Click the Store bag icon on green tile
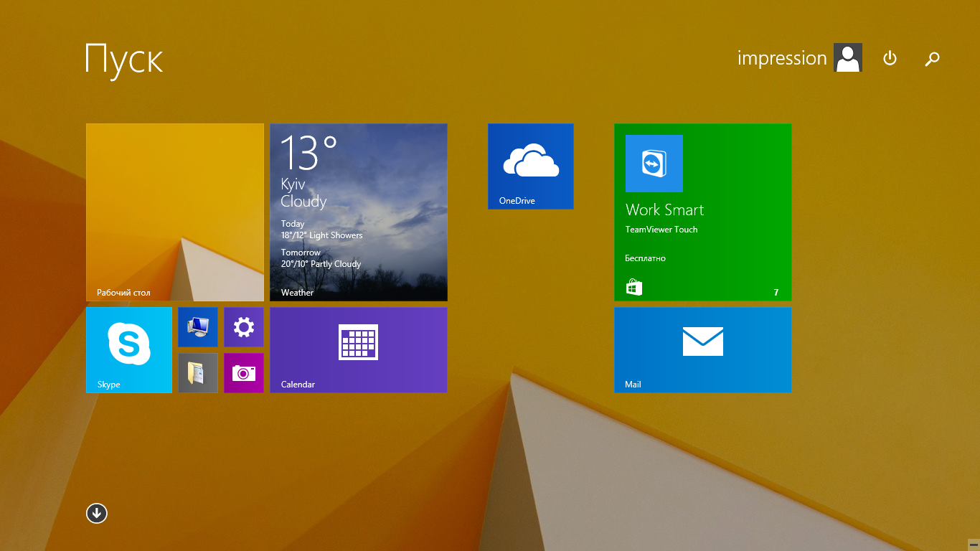The image size is (980, 551). tap(634, 288)
